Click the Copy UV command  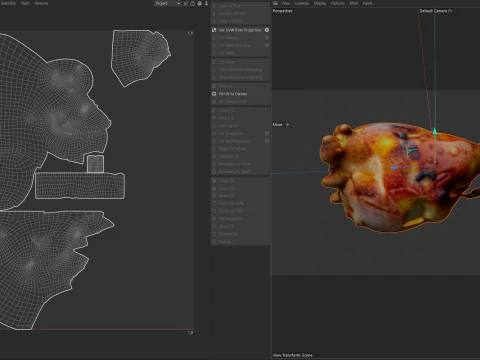(x=227, y=181)
